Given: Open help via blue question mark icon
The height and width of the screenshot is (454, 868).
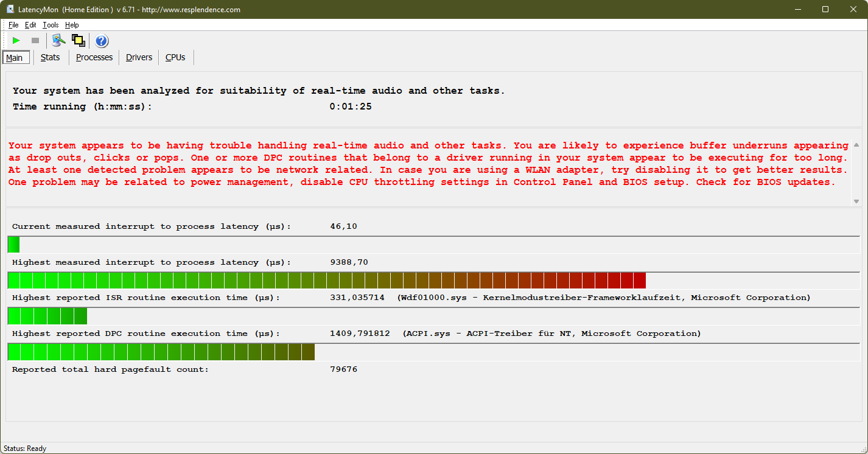Looking at the screenshot, I should pos(102,41).
